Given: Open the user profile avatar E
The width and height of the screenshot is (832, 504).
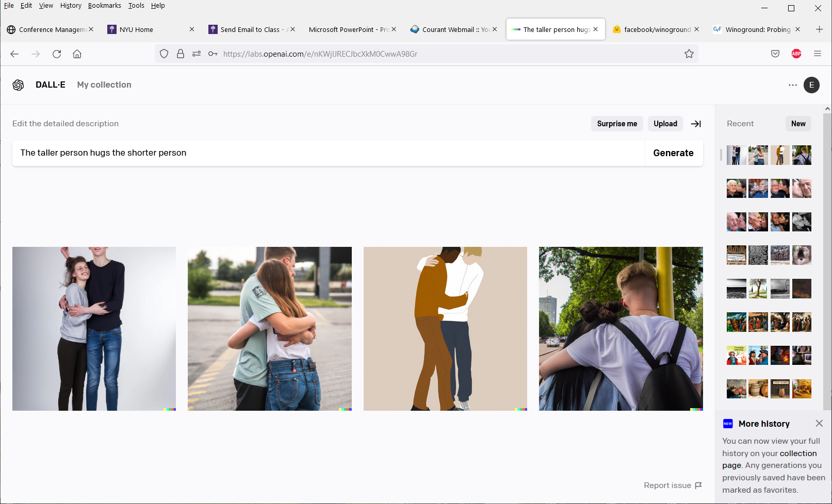Looking at the screenshot, I should tap(811, 85).
